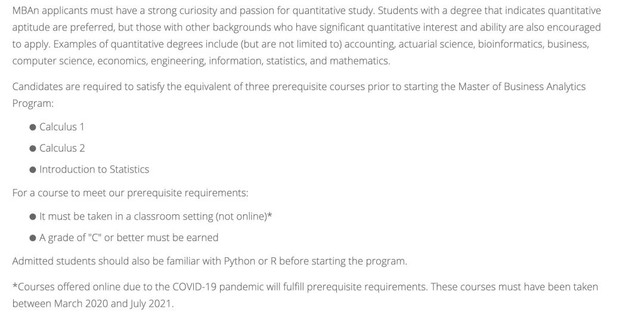This screenshot has width=644, height=330.
Task: Click the "Introduction to Statistics" list item
Action: (x=94, y=169)
